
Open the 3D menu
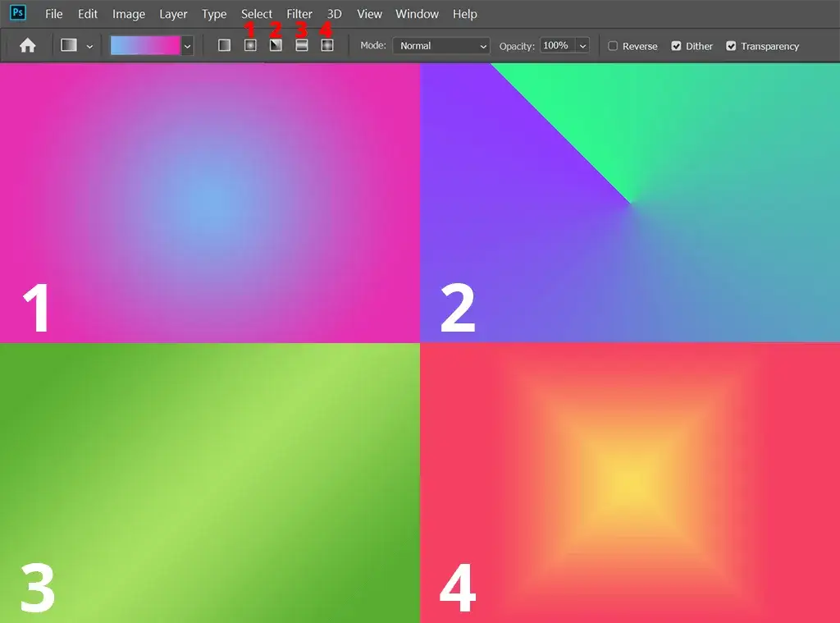coord(334,13)
